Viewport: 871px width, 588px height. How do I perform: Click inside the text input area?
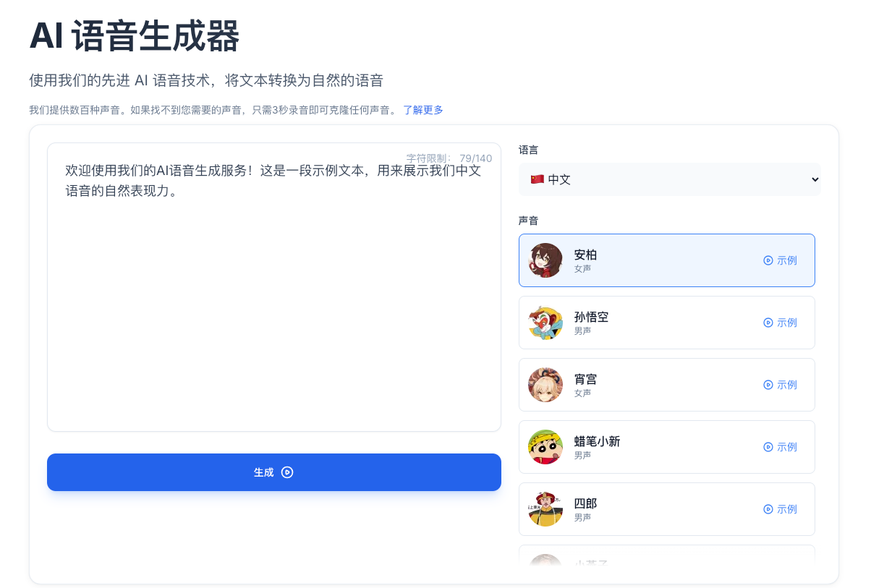273,304
